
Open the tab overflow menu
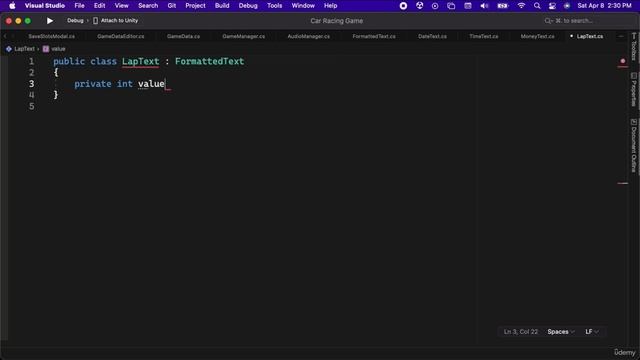coord(621,36)
